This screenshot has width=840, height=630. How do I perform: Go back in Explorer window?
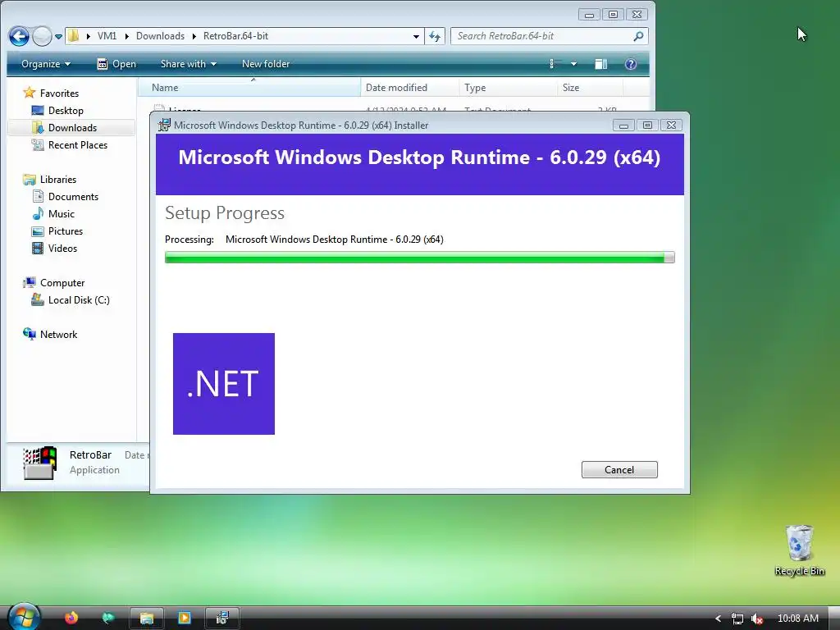point(20,36)
